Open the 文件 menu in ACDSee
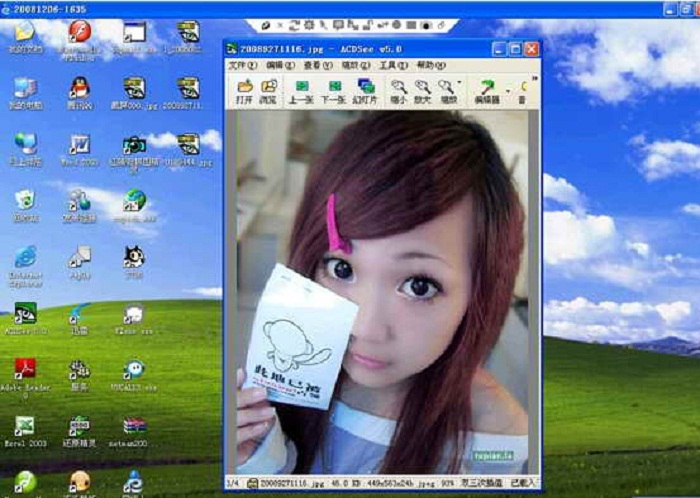Image resolution: width=700 pixels, height=498 pixels. pos(242,65)
